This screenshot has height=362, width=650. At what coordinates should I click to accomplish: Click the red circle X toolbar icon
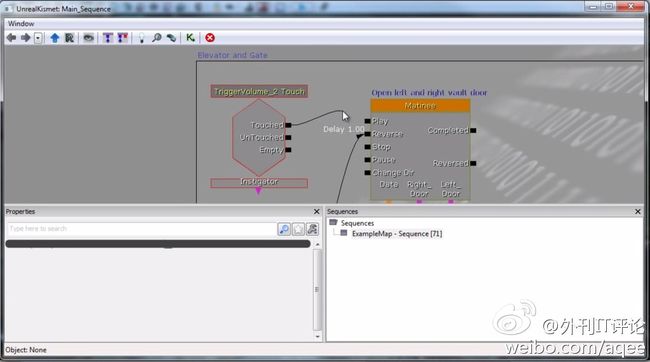pos(210,38)
